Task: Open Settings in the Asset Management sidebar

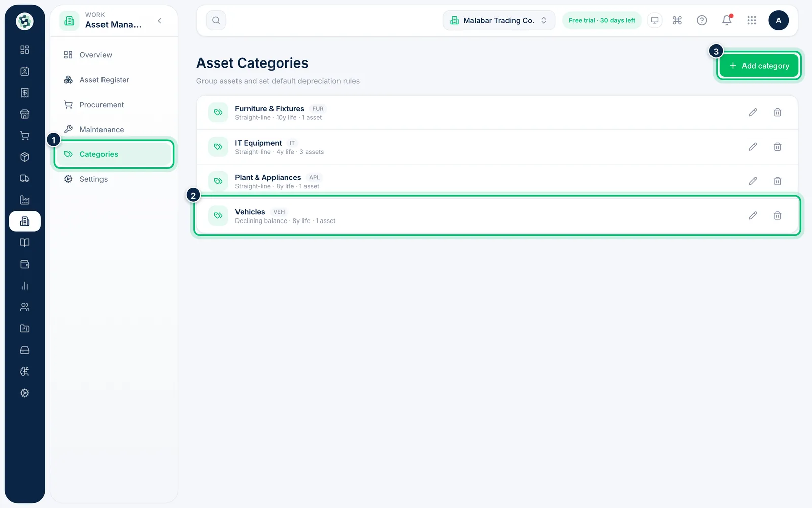Action: pyautogui.click(x=114, y=179)
